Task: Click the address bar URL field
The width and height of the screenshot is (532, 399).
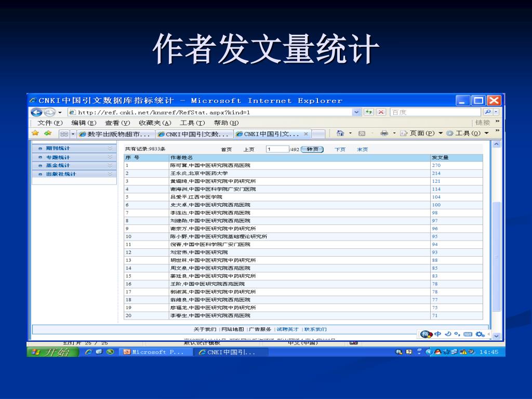Action: 209,112
